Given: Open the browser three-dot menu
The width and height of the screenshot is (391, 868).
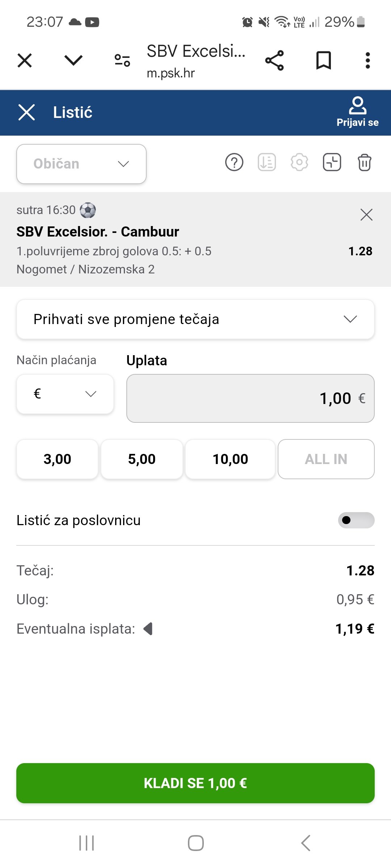Looking at the screenshot, I should click(x=367, y=60).
